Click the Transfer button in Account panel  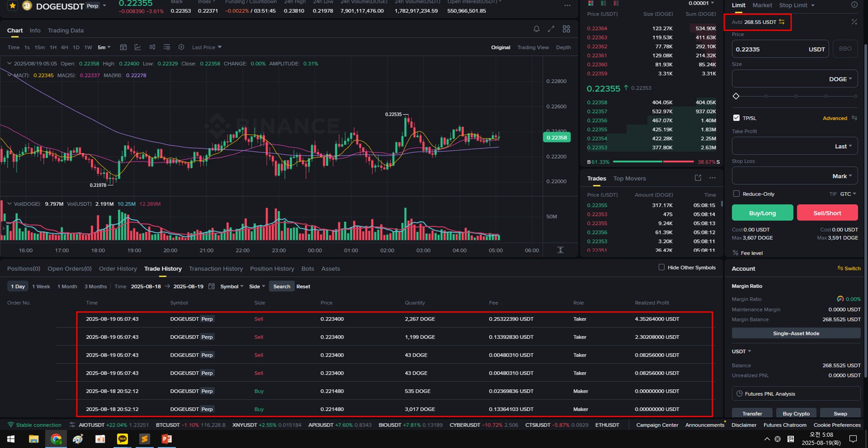pyautogui.click(x=752, y=413)
